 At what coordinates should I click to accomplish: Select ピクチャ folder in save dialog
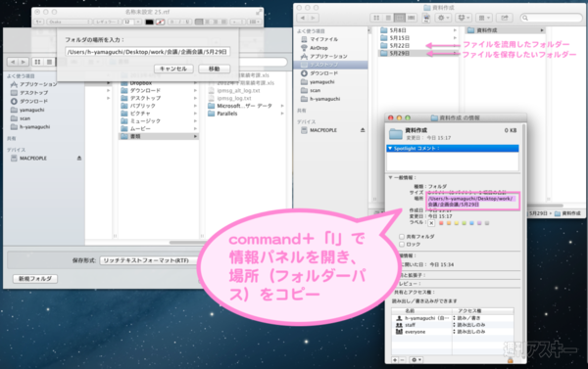[159, 114]
